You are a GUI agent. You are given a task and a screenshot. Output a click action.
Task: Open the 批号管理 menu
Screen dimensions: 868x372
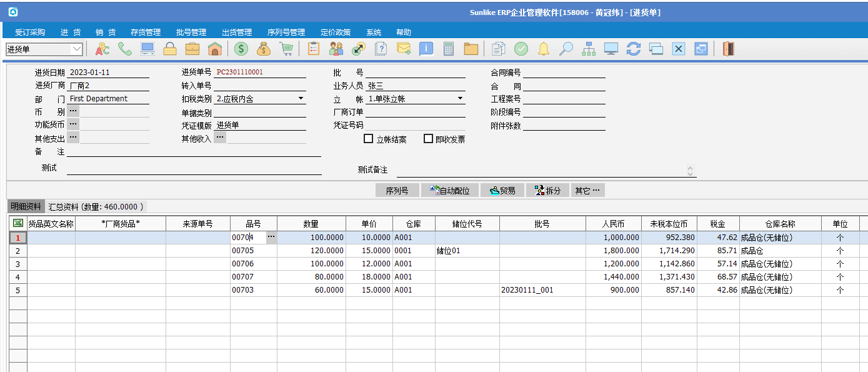click(x=191, y=33)
